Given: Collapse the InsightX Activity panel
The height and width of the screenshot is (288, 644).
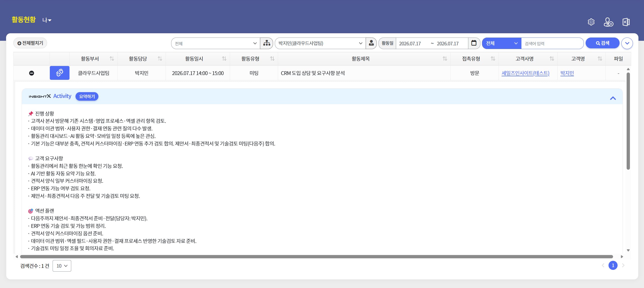Looking at the screenshot, I should (613, 98).
